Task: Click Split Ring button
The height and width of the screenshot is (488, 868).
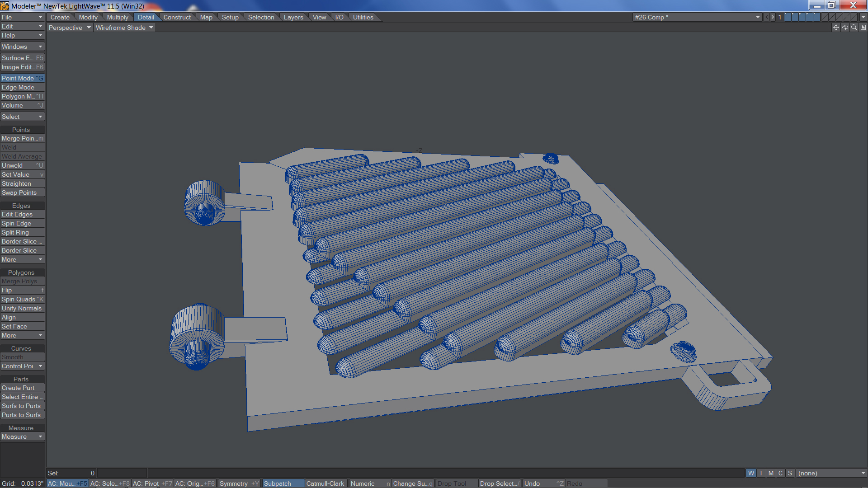Action: 22,232
